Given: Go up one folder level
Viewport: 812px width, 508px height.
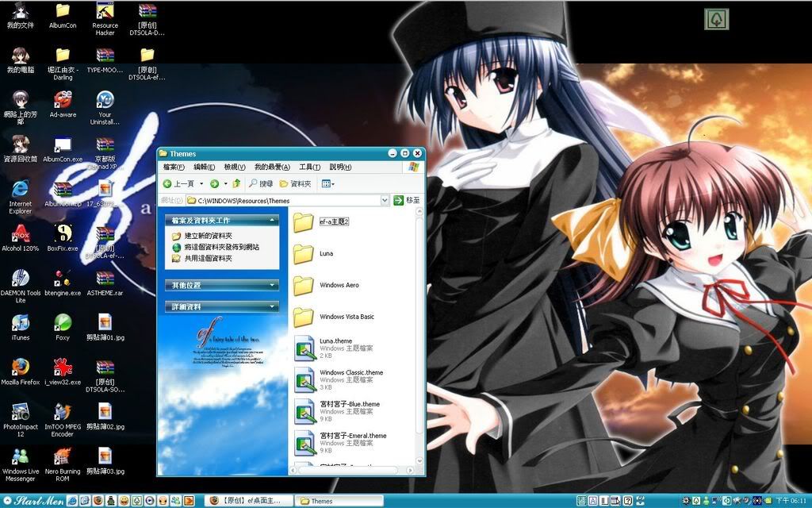Looking at the screenshot, I should click(236, 183).
